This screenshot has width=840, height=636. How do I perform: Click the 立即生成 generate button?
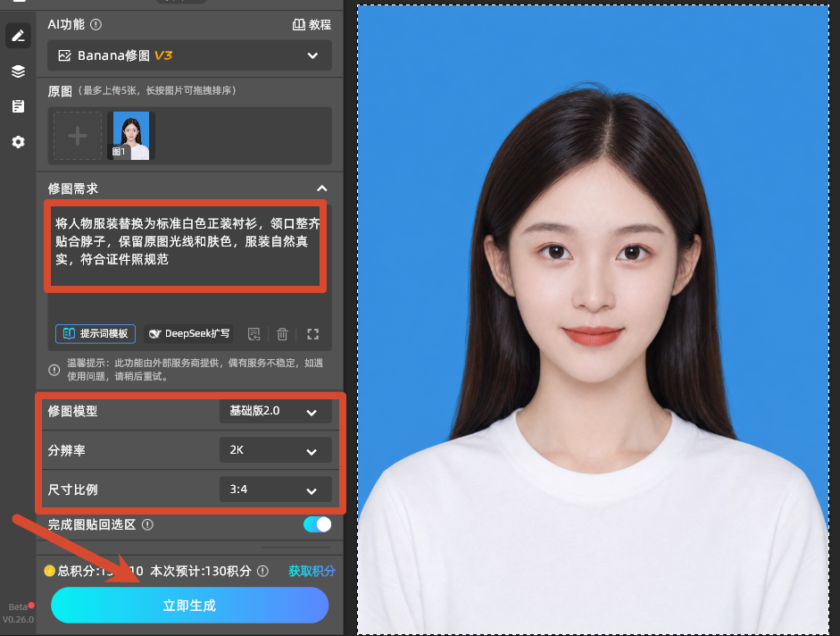(x=189, y=606)
